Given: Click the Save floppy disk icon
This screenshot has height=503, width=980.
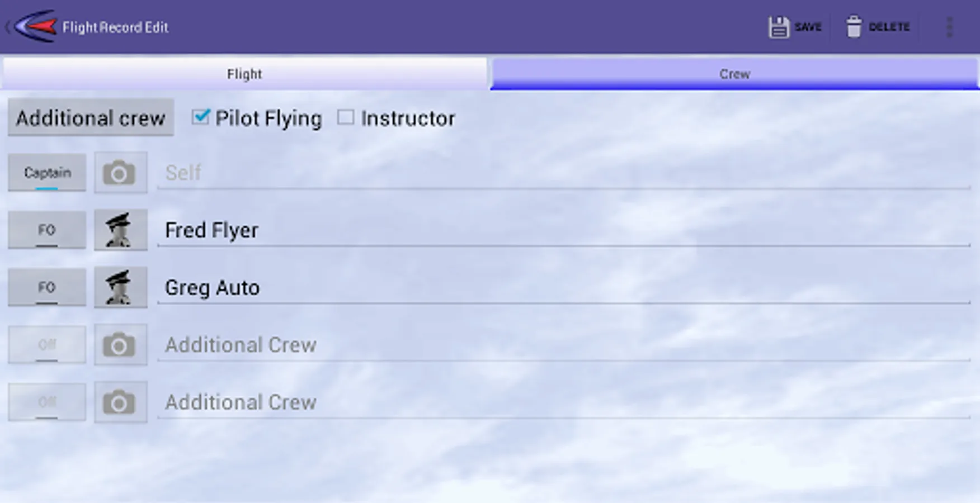Looking at the screenshot, I should pos(778,27).
